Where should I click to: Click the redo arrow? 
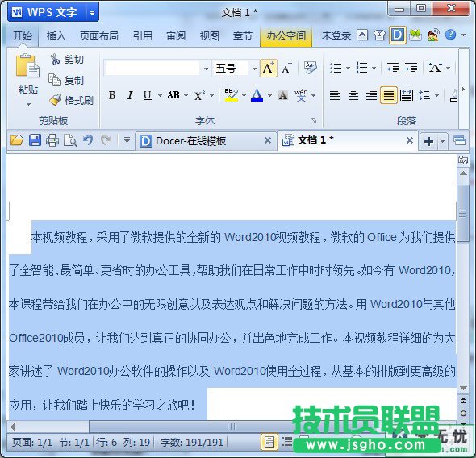tap(106, 140)
